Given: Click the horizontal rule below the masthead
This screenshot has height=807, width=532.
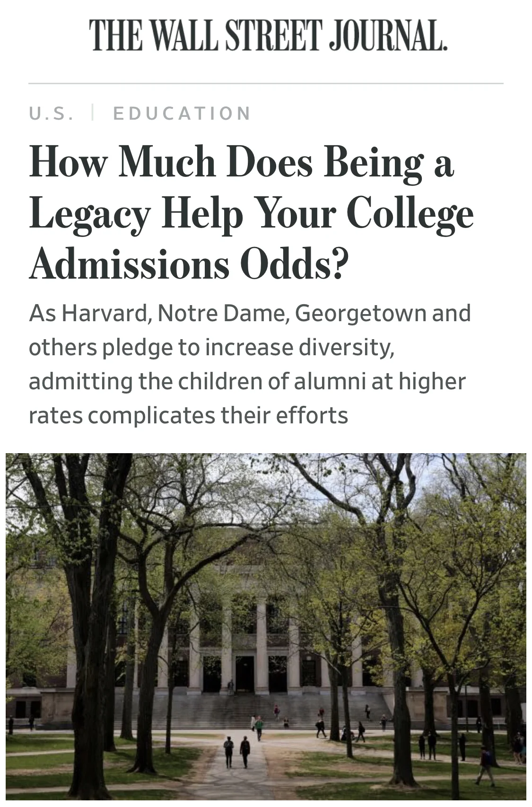Looking at the screenshot, I should click(266, 84).
